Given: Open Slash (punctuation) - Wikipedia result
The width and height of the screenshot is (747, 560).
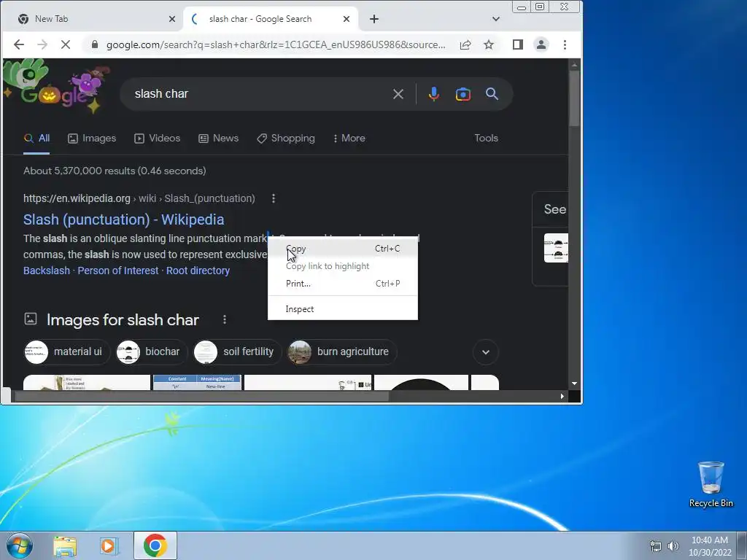Looking at the screenshot, I should [123, 219].
